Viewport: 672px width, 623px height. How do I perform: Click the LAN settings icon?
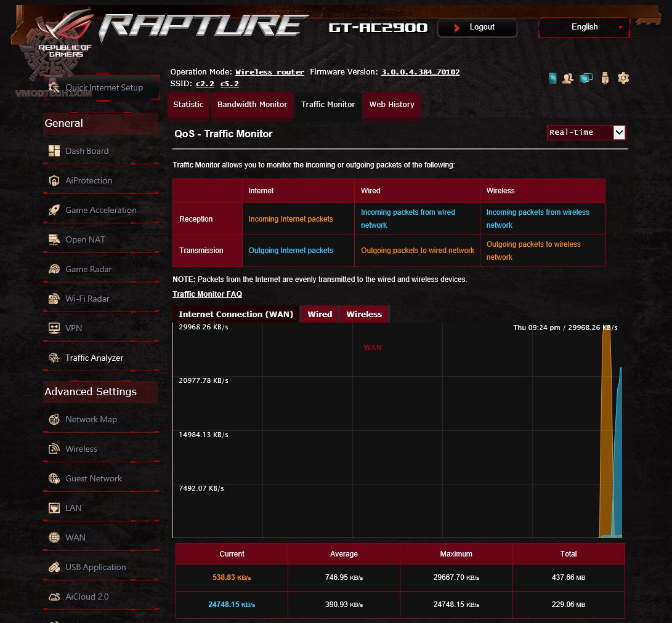point(54,508)
